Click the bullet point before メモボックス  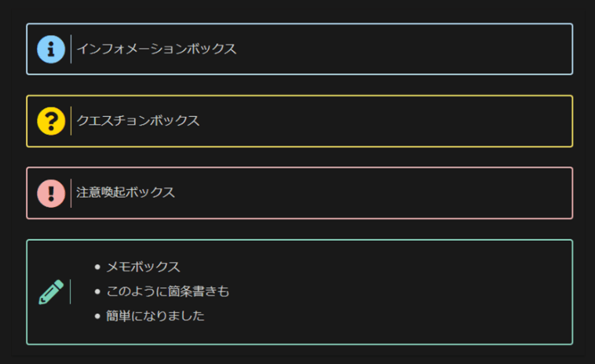(97, 268)
